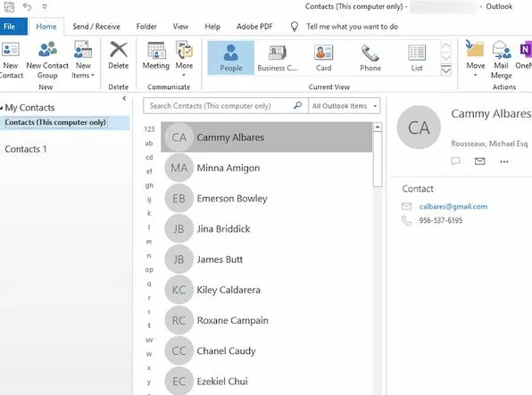Open the Help tab
Screen dimensions: 532x395
pos(212,27)
